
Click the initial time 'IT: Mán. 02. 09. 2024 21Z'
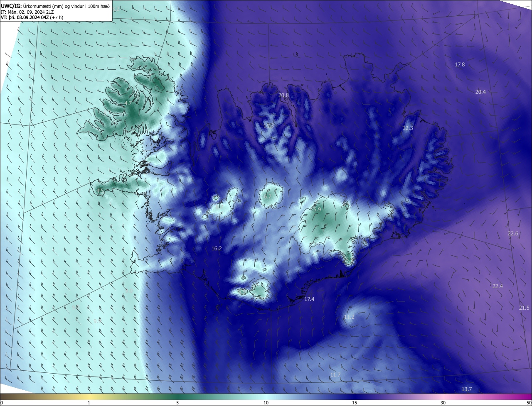click(27, 12)
